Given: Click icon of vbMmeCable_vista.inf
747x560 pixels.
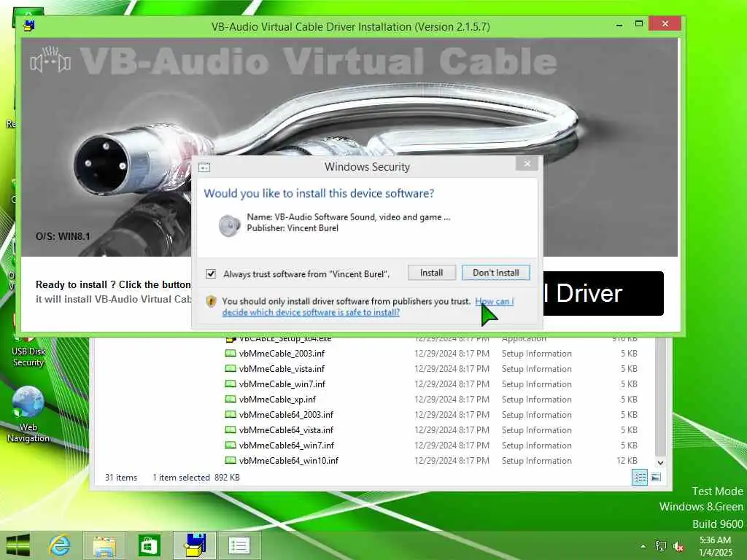Looking at the screenshot, I should tap(231, 368).
